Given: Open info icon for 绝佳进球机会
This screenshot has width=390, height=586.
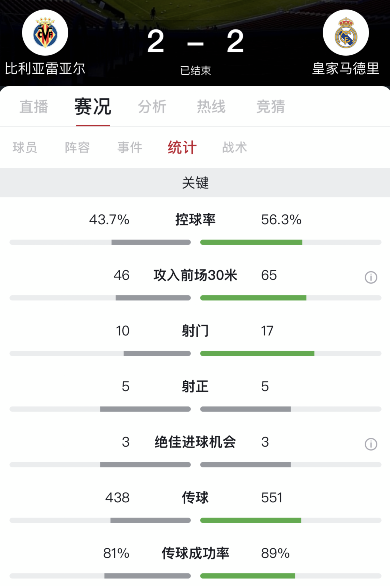Looking at the screenshot, I should point(371,444).
